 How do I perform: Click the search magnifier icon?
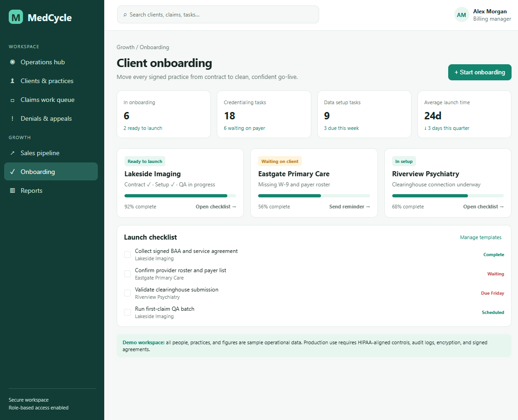click(x=125, y=15)
